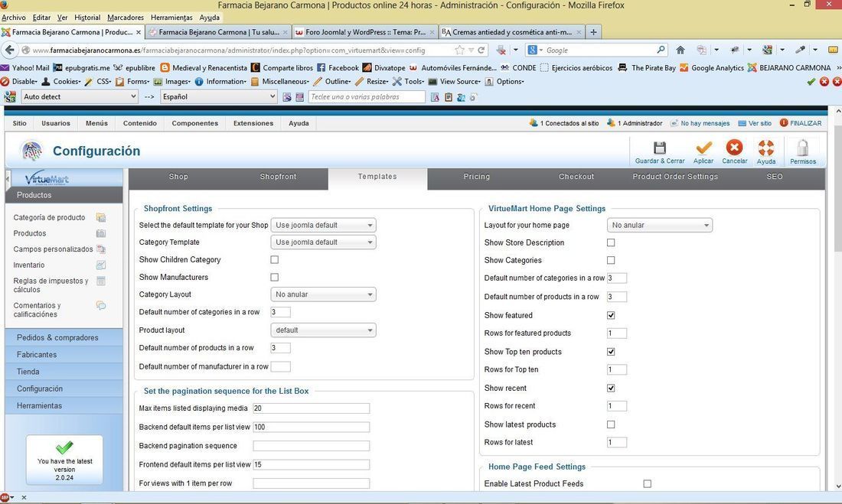Enable Show Children Category checkbox
Image resolution: width=842 pixels, height=504 pixels.
click(x=274, y=260)
